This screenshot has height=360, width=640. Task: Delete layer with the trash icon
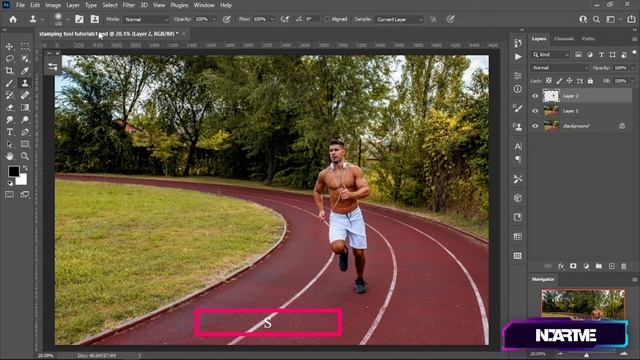624,266
